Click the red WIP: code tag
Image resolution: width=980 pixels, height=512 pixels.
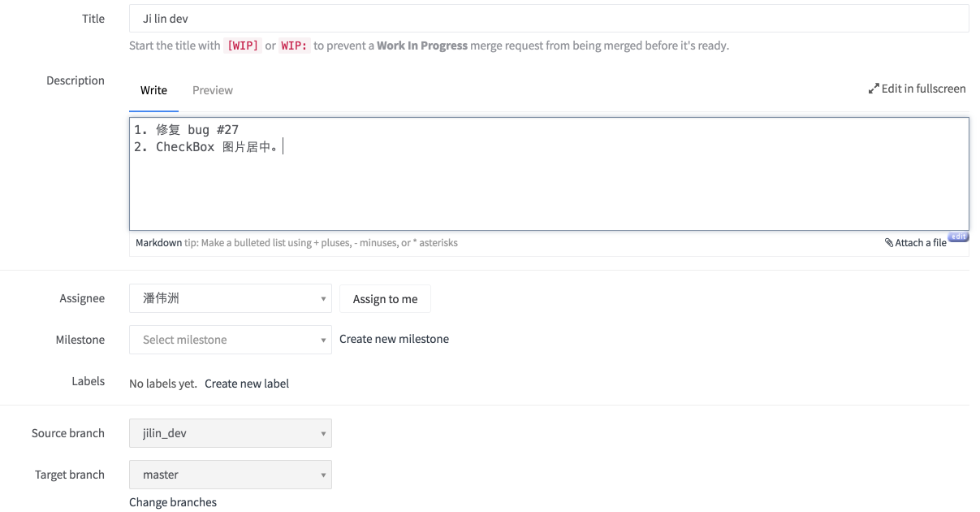coord(295,46)
